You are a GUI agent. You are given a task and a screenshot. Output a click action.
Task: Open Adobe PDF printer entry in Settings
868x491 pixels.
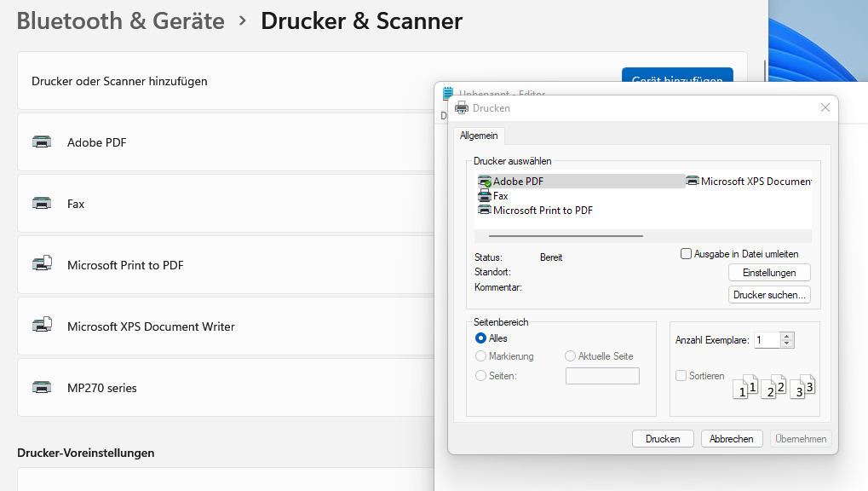(226, 142)
